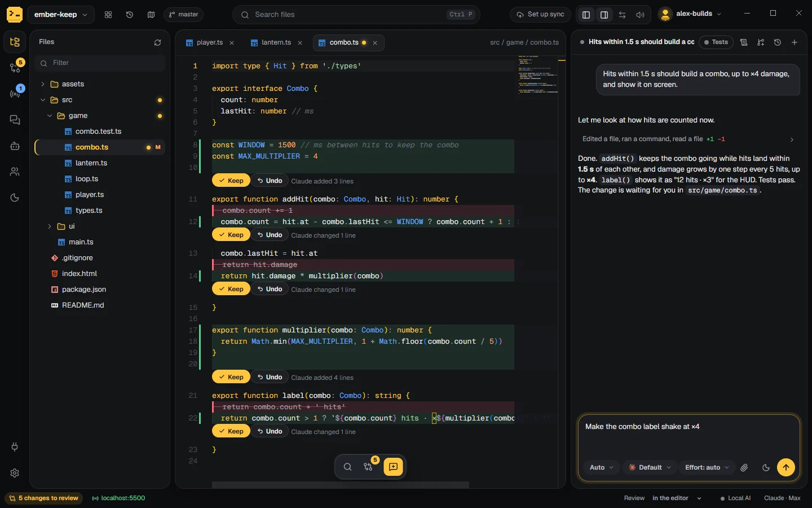Click the moon icon in chat input
This screenshot has height=508, width=812.
point(766,467)
